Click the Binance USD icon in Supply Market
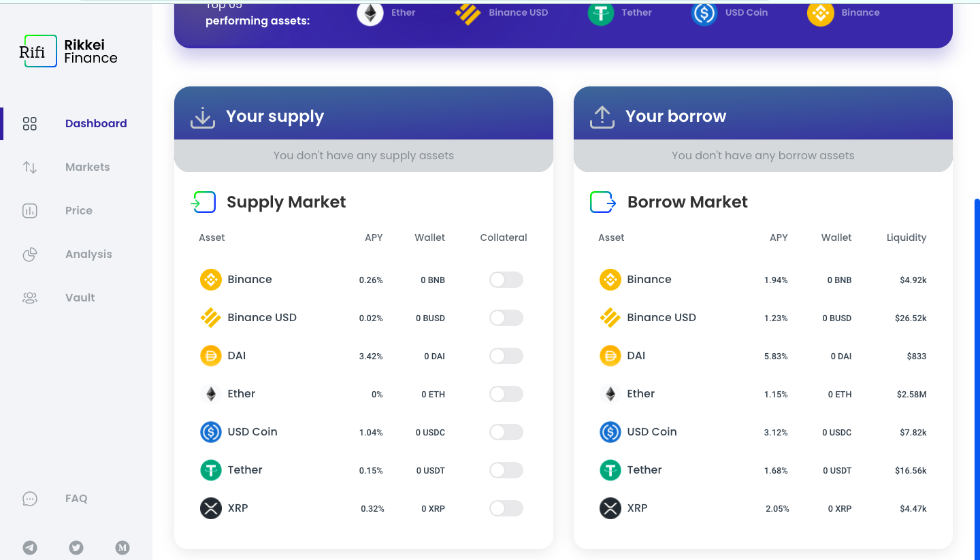Image resolution: width=980 pixels, height=560 pixels. click(x=211, y=318)
